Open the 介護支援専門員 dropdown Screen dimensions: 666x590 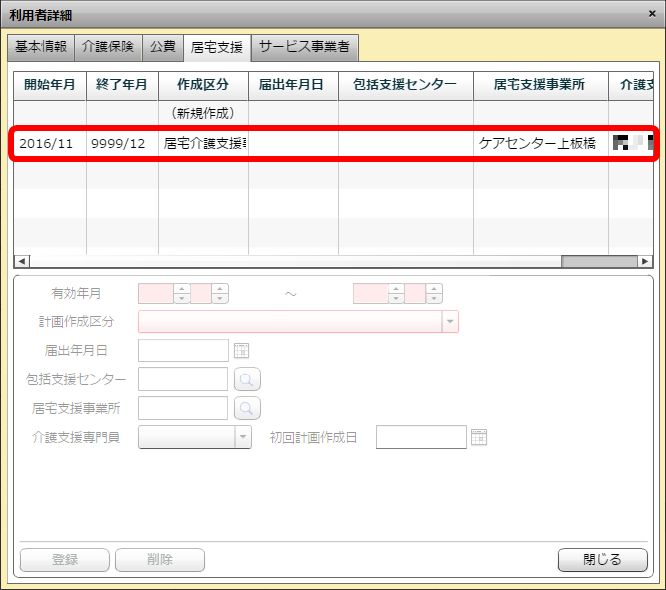[243, 437]
